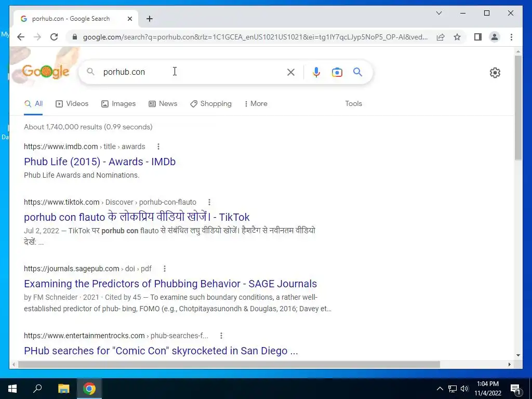Open Windows taskbar search

(37, 389)
